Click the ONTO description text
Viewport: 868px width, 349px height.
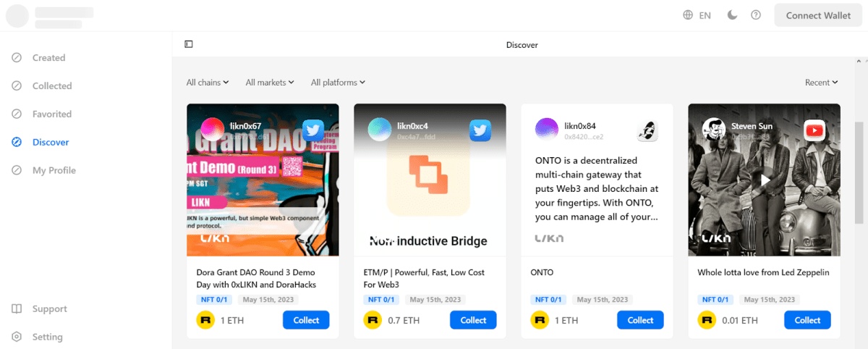click(597, 188)
